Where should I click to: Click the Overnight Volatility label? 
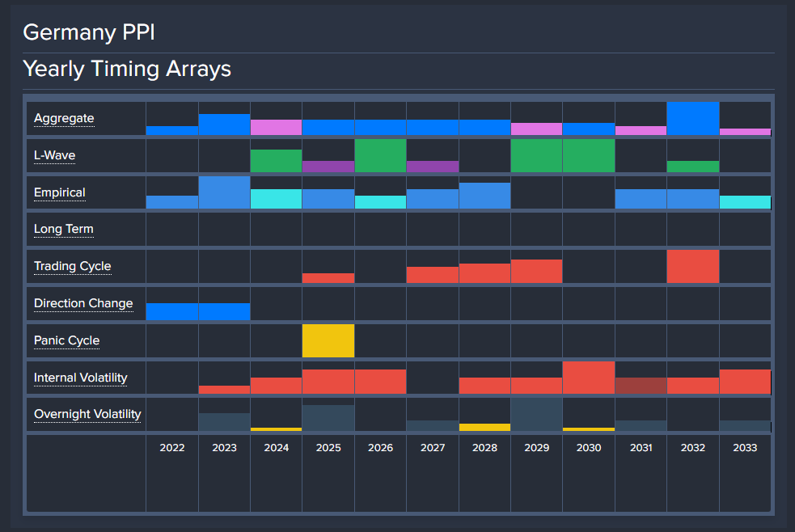[87, 414]
